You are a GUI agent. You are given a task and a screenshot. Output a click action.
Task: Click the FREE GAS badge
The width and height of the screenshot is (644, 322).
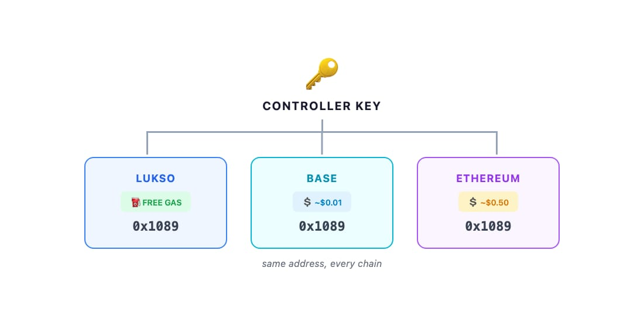[156, 202]
